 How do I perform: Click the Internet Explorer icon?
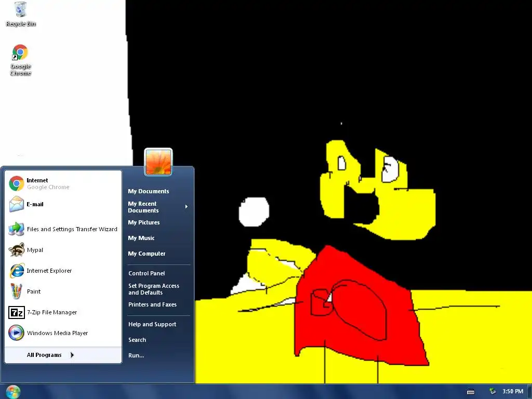pos(16,270)
